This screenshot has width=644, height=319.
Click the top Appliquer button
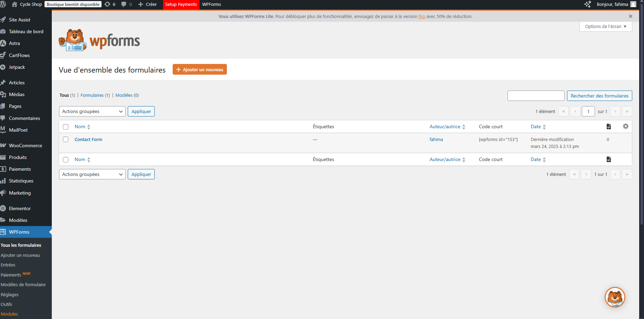tap(141, 111)
